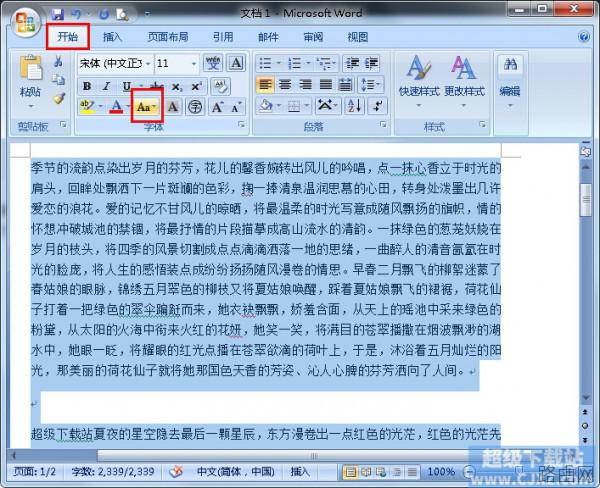This screenshot has width=600, height=488.
Task: Shrink the font size
Action: 236,107
